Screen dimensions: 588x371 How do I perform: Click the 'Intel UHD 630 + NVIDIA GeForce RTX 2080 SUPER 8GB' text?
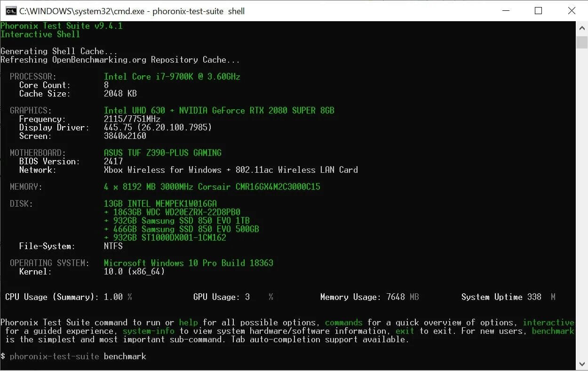[x=219, y=111]
